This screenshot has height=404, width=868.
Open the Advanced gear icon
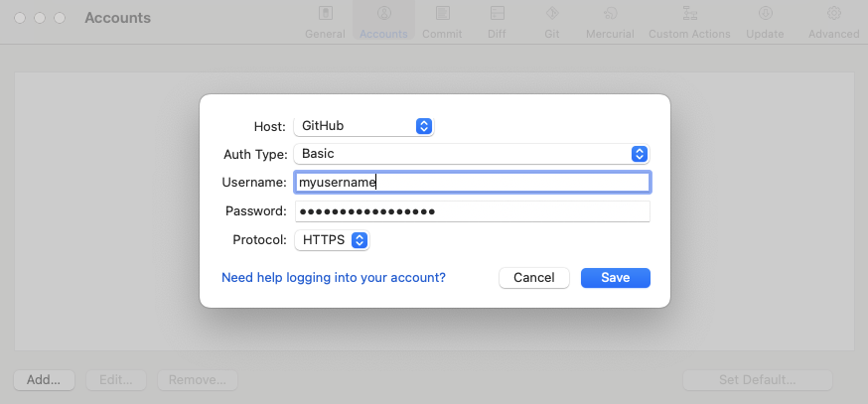(833, 13)
